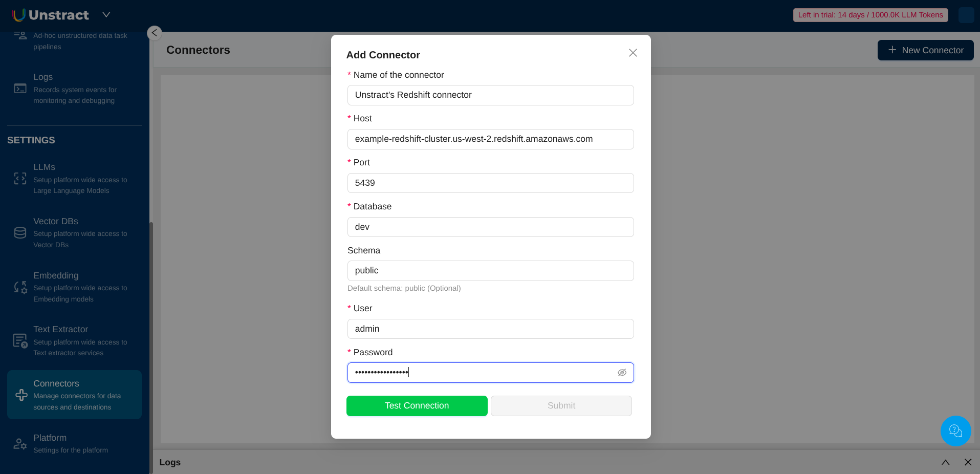This screenshot has width=980, height=474.
Task: Click the Connectors plug icon
Action: coord(21,395)
